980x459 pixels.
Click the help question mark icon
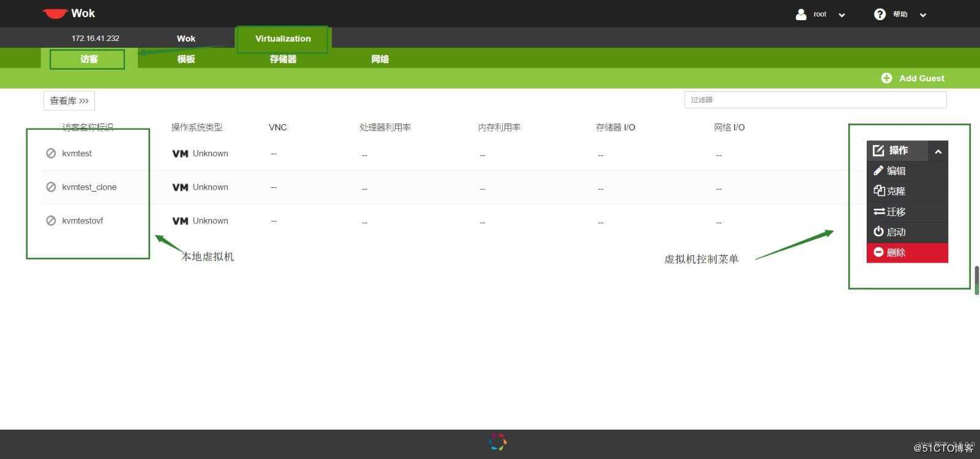tap(880, 14)
